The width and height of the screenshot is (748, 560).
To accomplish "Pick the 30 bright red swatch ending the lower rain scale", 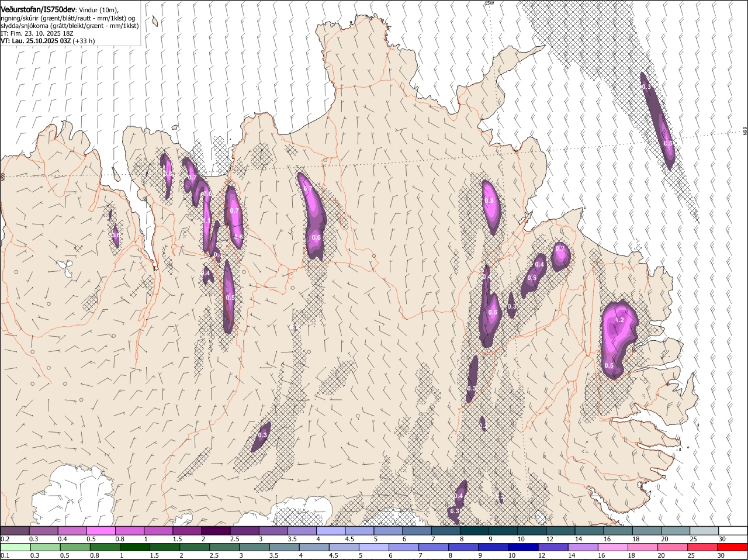I will click(732, 547).
